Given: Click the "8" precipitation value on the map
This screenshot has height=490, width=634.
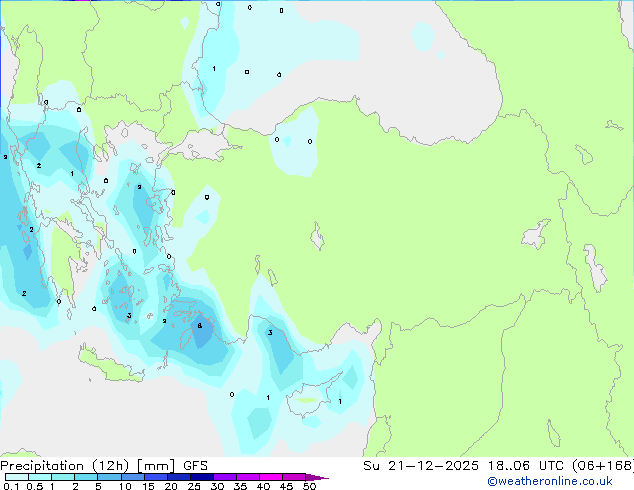Looking at the screenshot, I should (200, 326).
